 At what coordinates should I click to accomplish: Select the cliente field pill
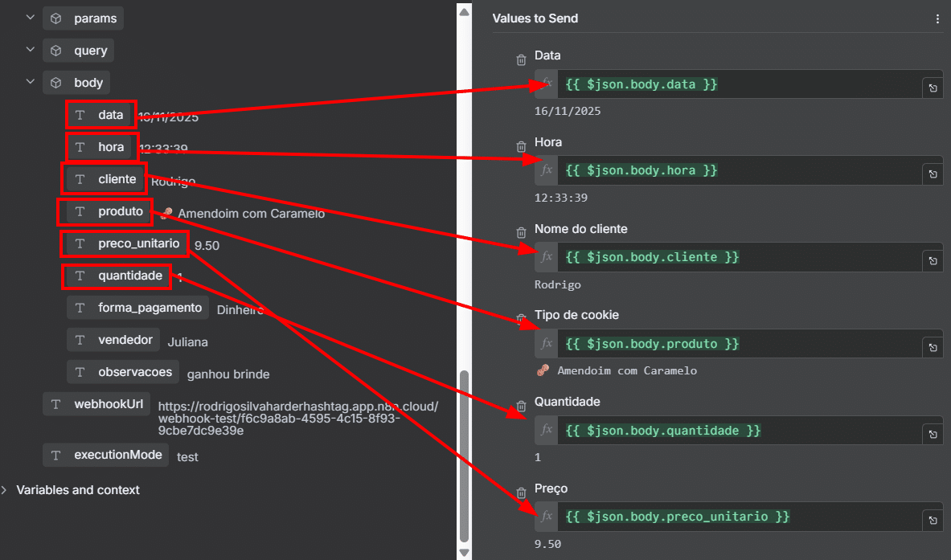(x=105, y=179)
